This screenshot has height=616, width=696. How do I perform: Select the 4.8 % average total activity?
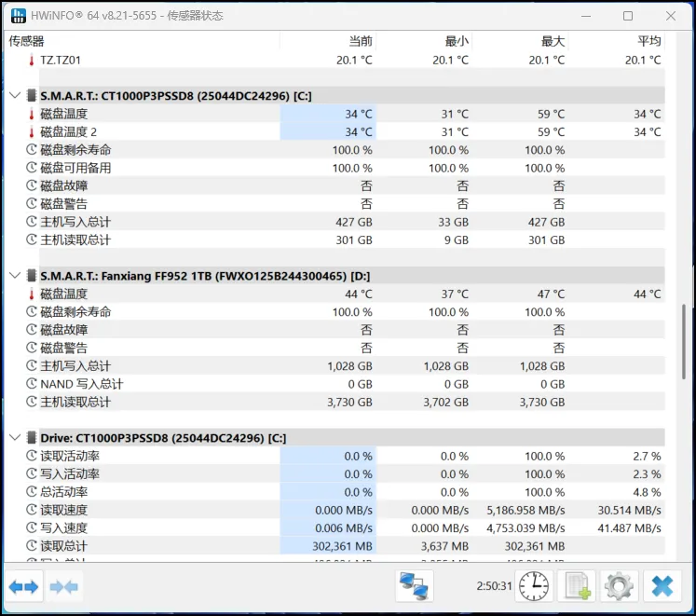pyautogui.click(x=647, y=492)
